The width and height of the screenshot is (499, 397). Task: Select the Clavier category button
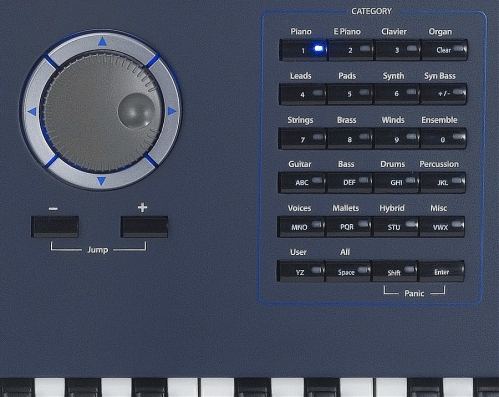pyautogui.click(x=397, y=50)
